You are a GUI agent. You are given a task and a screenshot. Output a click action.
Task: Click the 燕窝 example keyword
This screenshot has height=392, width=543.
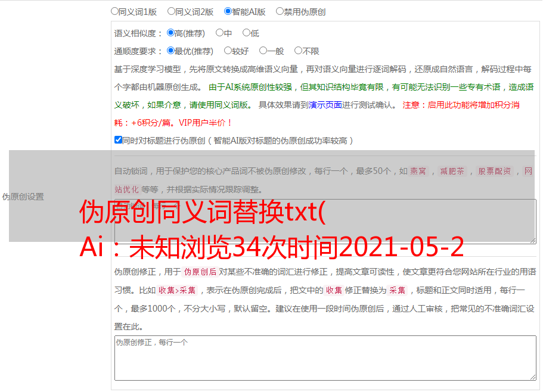coord(418,171)
